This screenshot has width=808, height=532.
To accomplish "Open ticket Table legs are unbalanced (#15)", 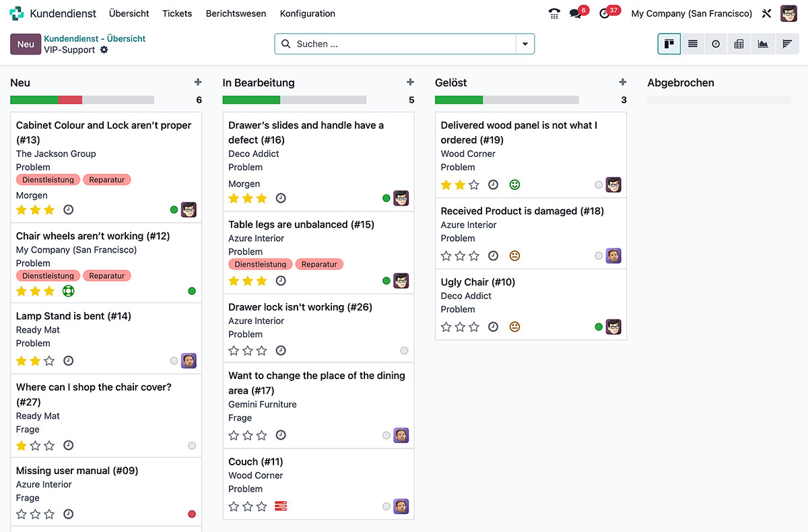I will 301,224.
